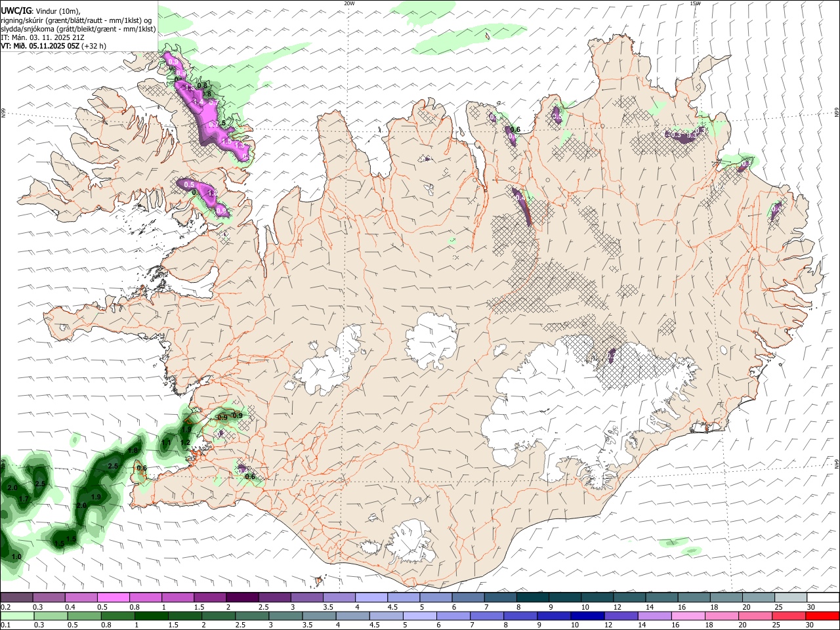Click the "15W" longitude label
Viewport: 840px width, 630px height.
(695, 3)
